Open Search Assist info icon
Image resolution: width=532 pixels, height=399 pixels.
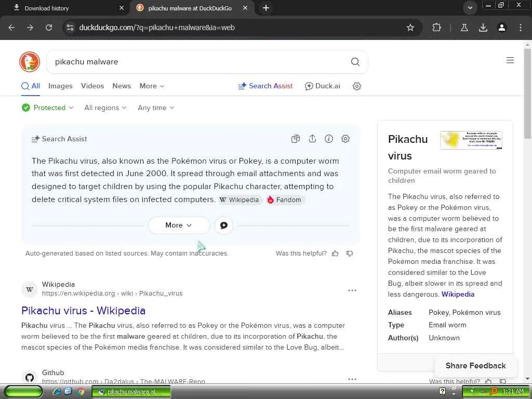329,139
